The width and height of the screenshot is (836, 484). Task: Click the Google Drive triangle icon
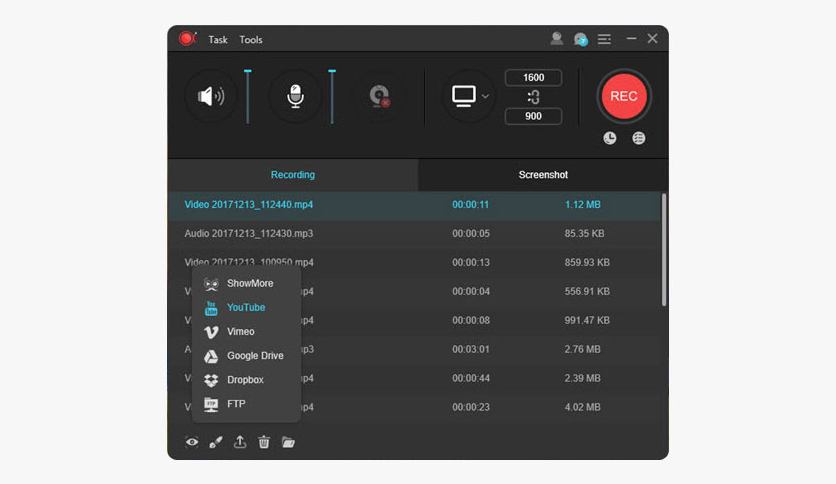coord(211,356)
